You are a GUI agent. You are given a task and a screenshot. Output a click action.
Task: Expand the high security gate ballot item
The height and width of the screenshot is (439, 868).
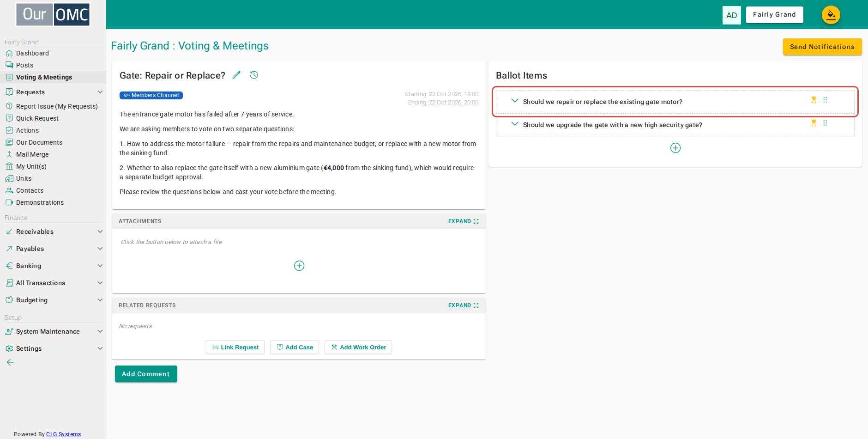tap(515, 124)
